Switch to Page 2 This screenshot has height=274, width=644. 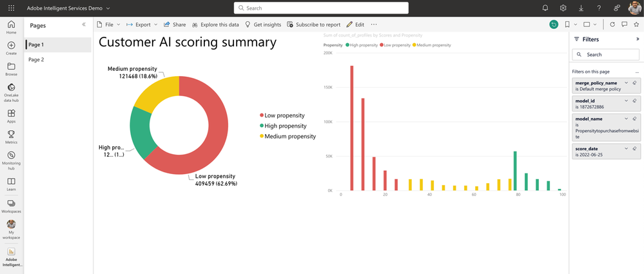click(36, 59)
